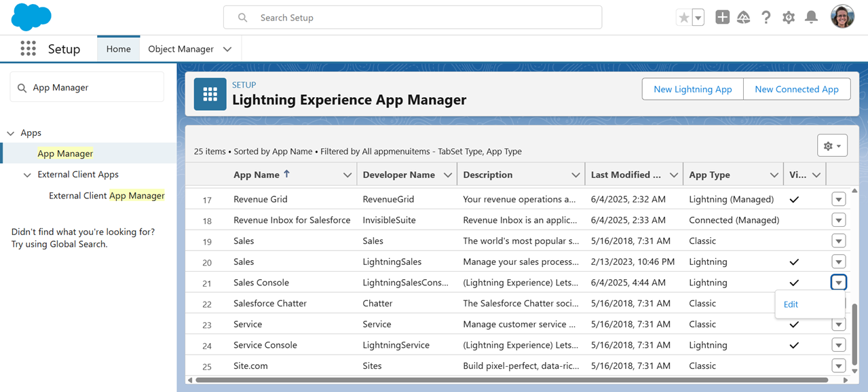
Task: Open Developer Name column options chevron
Action: point(448,175)
